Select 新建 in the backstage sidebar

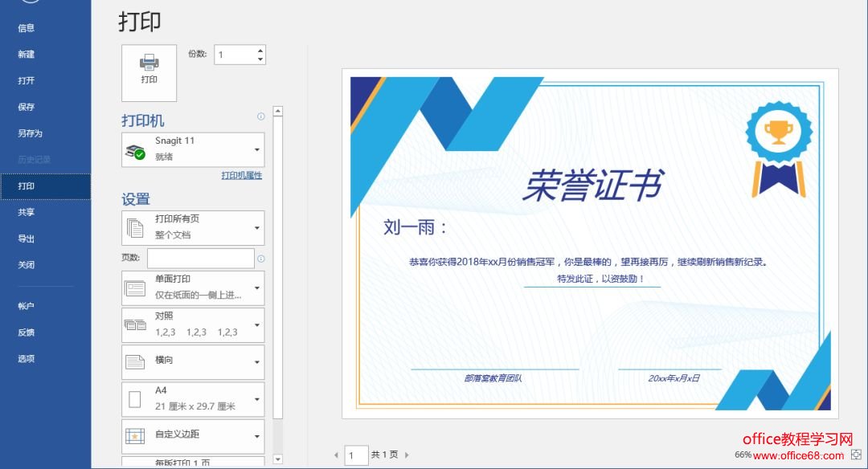coord(45,54)
